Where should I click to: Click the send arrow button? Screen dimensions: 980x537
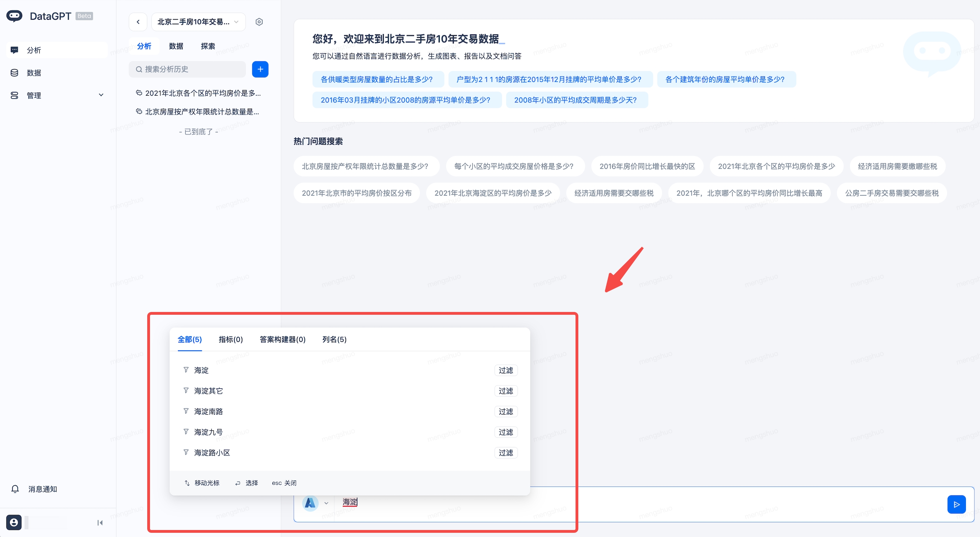[x=956, y=504]
